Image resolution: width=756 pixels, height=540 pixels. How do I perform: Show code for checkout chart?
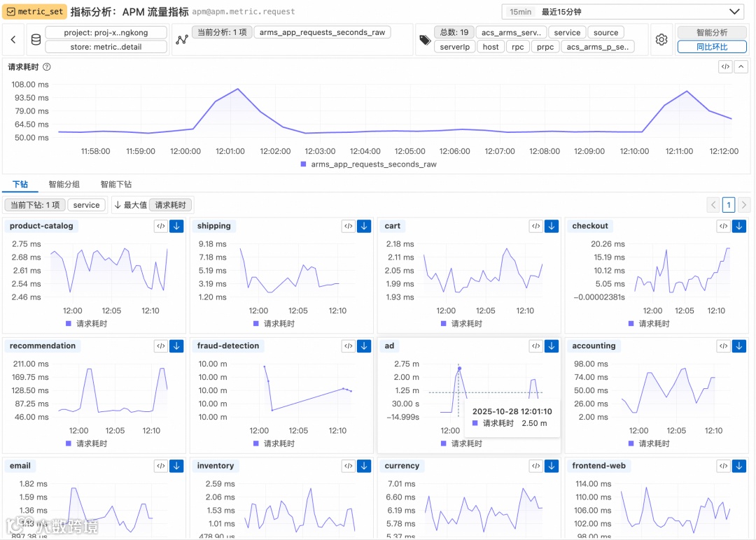click(x=724, y=226)
